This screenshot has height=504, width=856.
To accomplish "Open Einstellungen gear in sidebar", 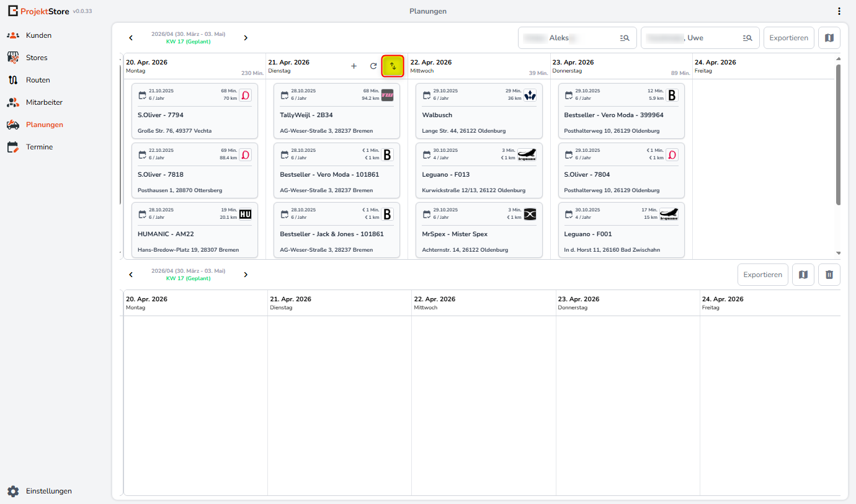I will (x=13, y=491).
